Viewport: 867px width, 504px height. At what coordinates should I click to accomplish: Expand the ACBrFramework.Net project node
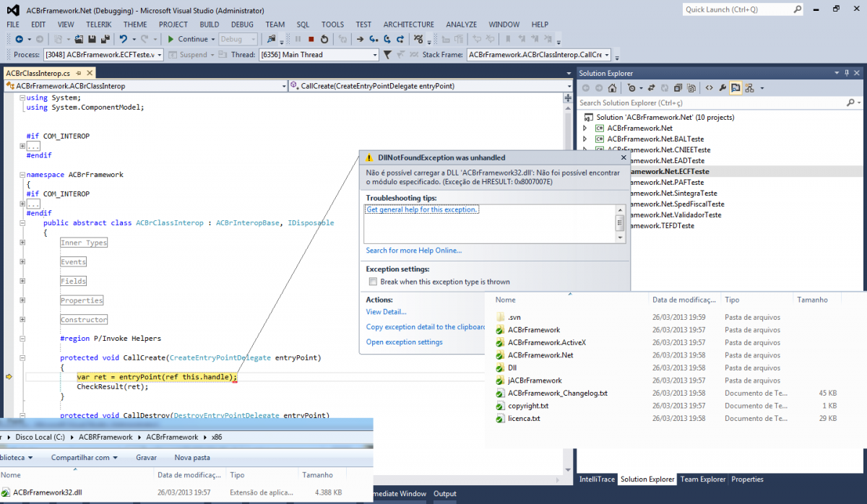click(585, 128)
